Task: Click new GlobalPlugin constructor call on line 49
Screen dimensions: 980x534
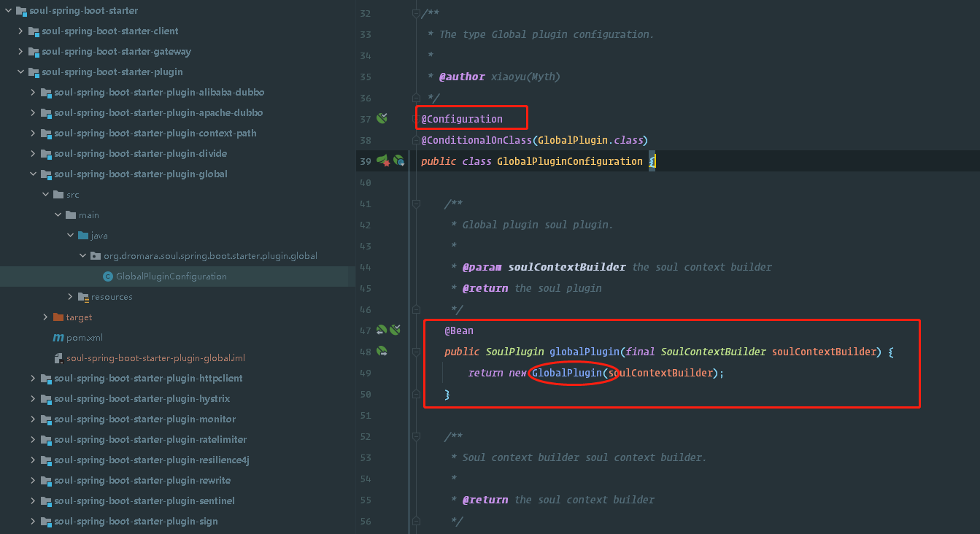Action: tap(567, 373)
